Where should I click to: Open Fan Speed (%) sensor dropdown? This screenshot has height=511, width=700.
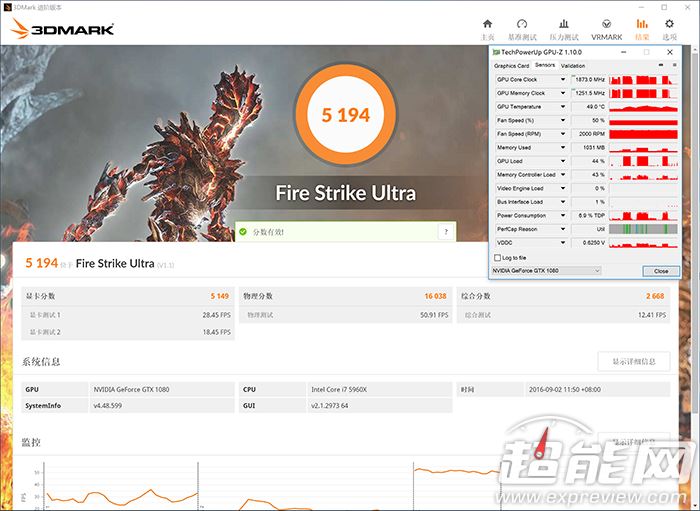562,120
